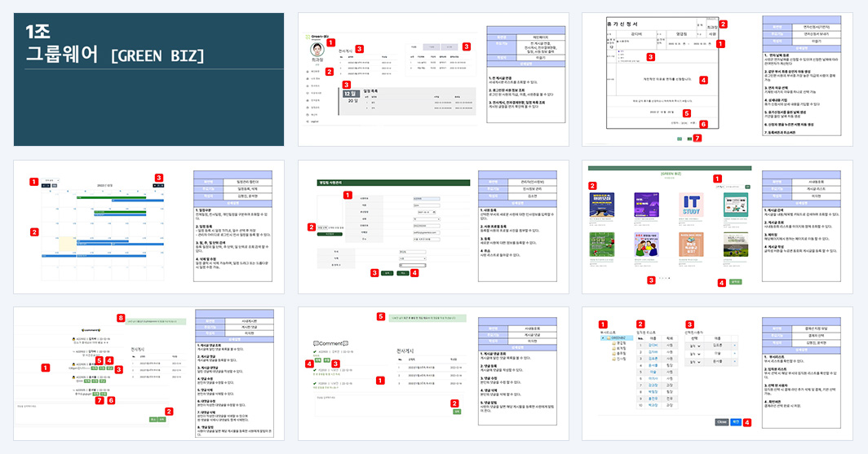Open the green soccer field post thumbnail

point(602,245)
